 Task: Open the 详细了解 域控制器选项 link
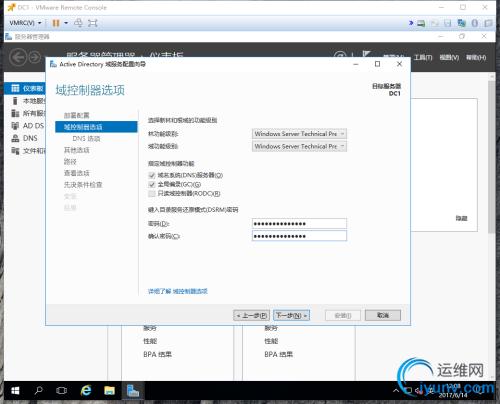(178, 291)
